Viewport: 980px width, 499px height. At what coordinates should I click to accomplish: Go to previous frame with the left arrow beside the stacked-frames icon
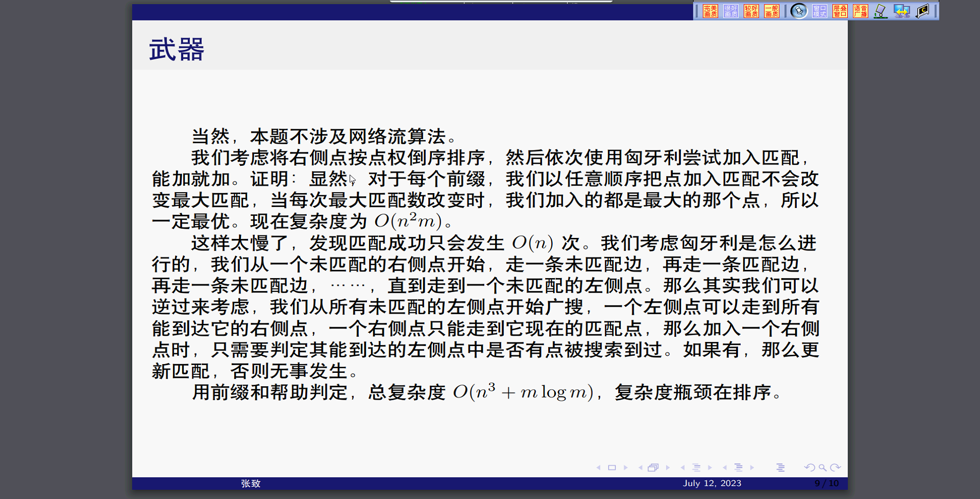click(640, 468)
